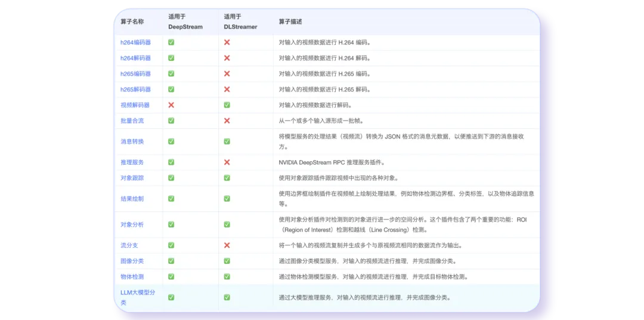The image size is (644, 320).
Task: Click DeepStream green check for 批量合流
Action: pyautogui.click(x=171, y=121)
